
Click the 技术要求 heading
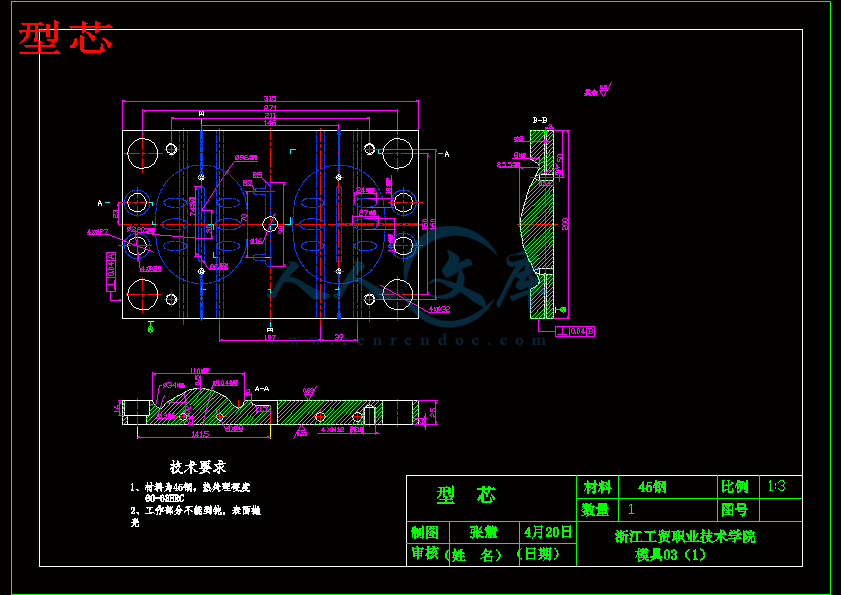pyautogui.click(x=198, y=467)
